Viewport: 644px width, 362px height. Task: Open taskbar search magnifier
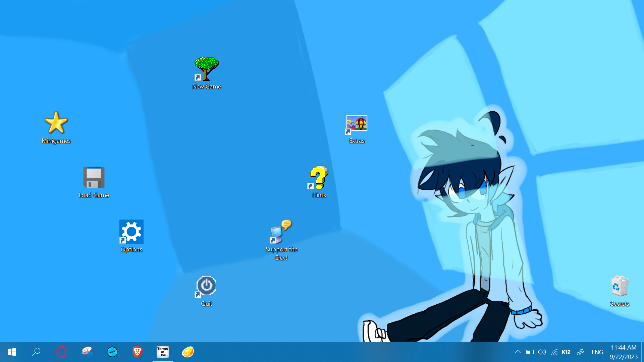(x=36, y=352)
